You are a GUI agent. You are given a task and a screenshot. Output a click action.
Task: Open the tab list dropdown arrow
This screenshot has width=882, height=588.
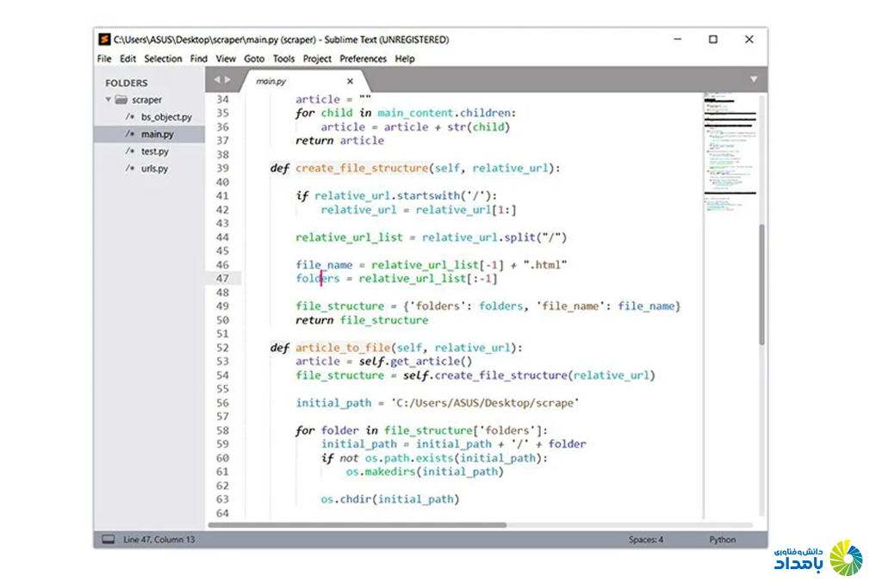click(x=754, y=79)
